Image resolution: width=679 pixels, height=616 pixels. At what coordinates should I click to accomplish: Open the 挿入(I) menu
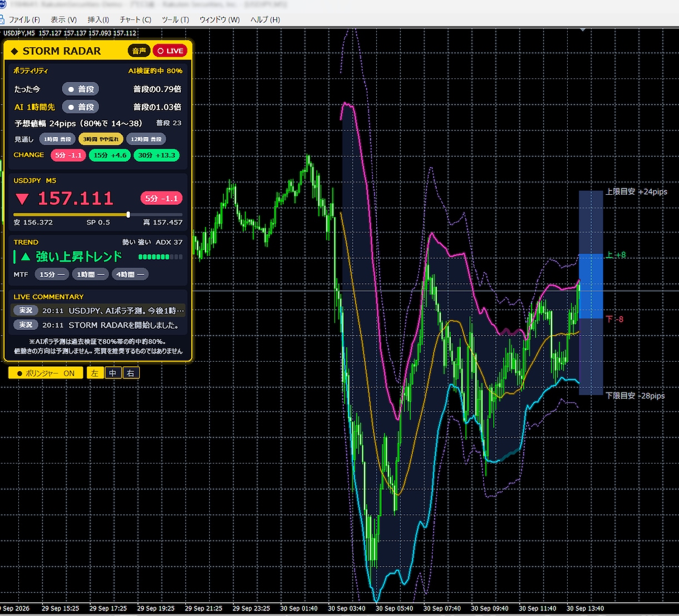[x=98, y=19]
